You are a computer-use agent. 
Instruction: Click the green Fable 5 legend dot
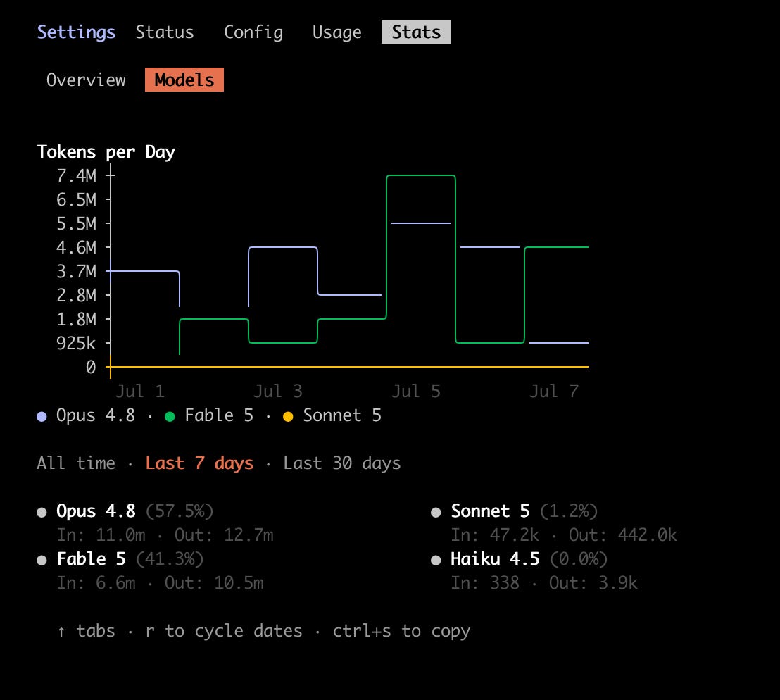(x=170, y=416)
